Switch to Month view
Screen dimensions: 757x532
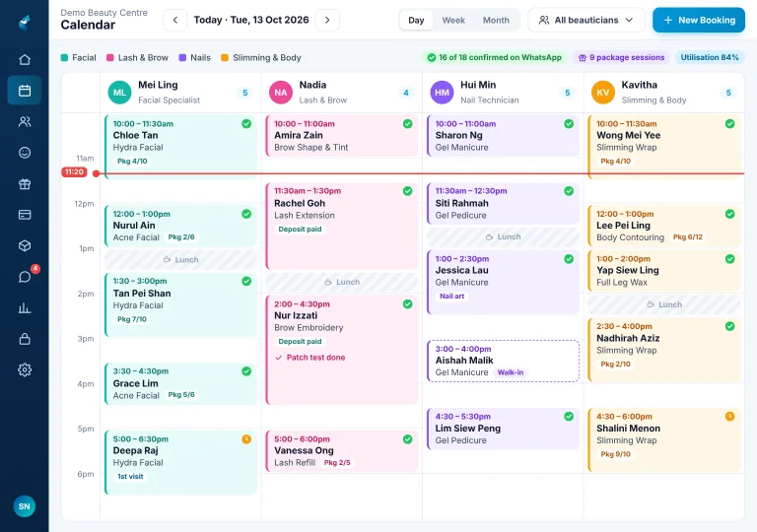point(496,21)
